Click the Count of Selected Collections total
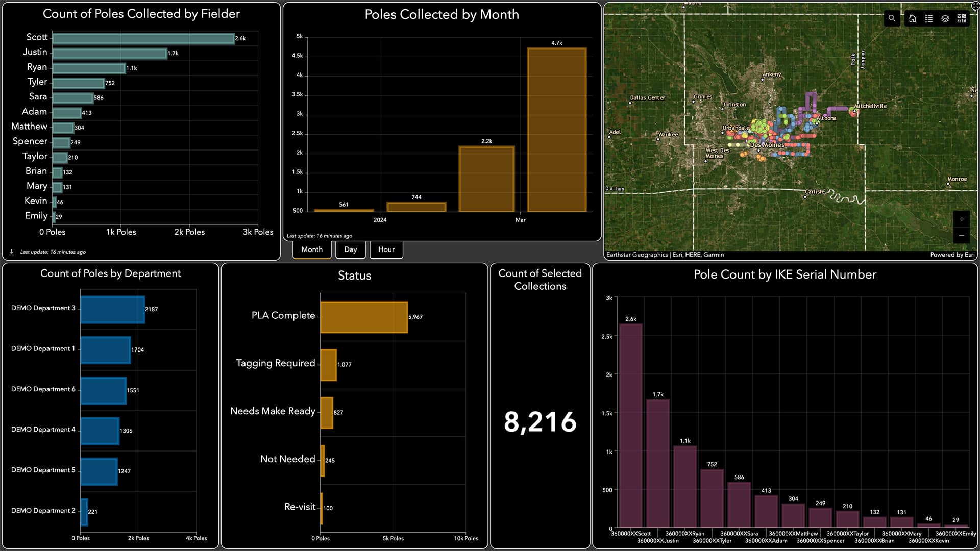 tap(540, 421)
